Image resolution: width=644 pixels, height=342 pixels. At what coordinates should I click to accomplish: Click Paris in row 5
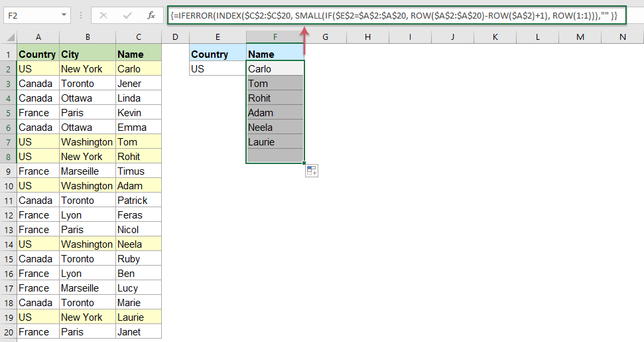[88, 113]
